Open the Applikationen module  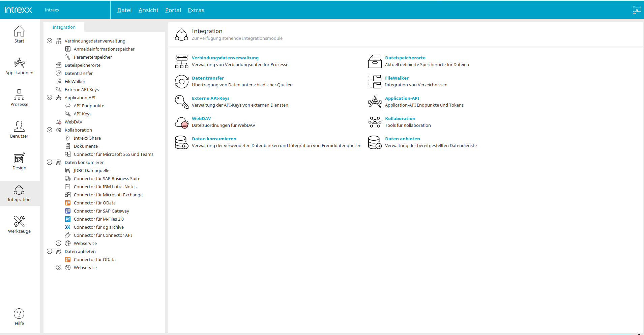click(x=19, y=66)
